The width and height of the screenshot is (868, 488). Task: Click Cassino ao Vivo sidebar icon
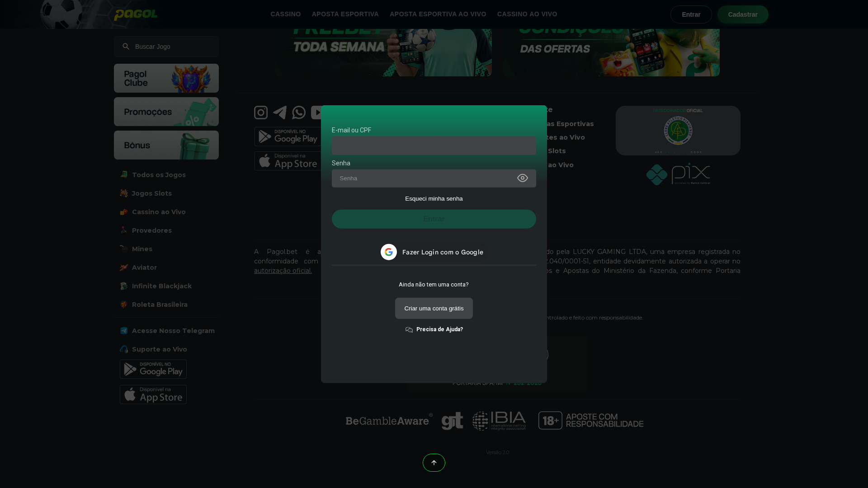124,212
